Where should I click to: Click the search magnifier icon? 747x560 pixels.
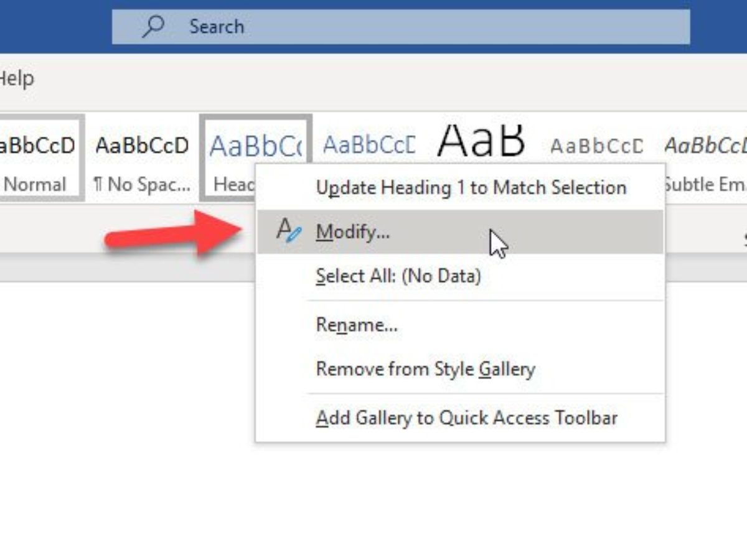pyautogui.click(x=153, y=26)
